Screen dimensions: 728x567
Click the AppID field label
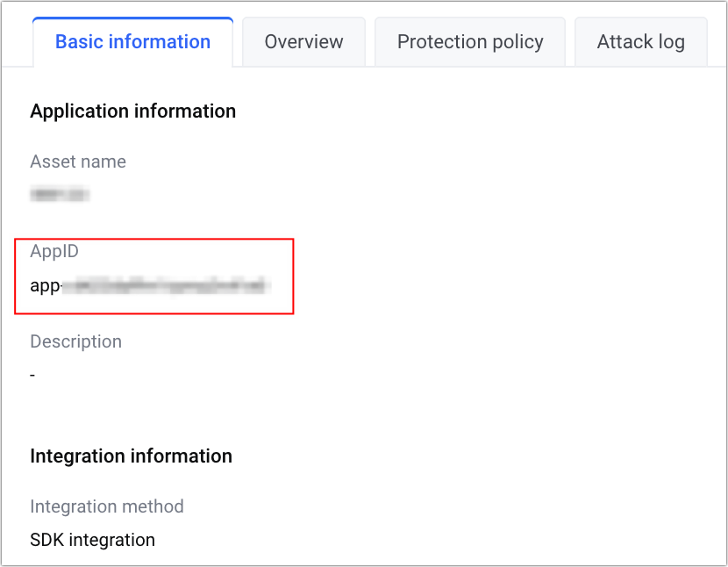[x=54, y=252]
